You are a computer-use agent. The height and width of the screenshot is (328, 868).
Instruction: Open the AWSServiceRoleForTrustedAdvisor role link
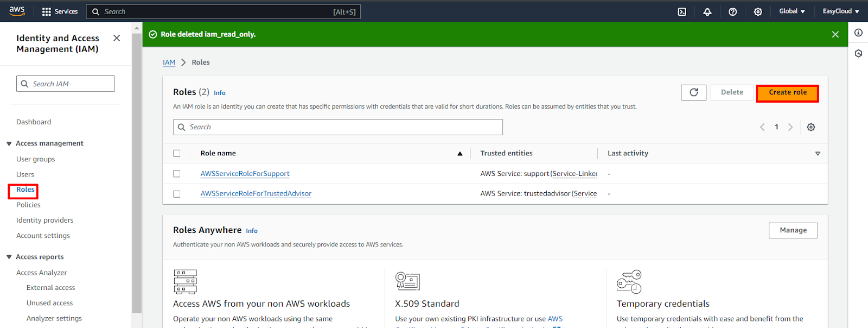coord(256,194)
